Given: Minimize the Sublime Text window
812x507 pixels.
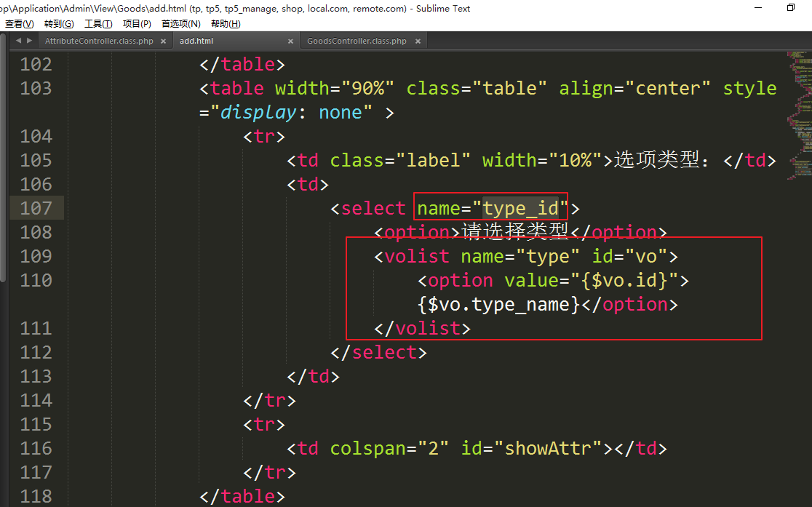Looking at the screenshot, I should click(x=757, y=8).
